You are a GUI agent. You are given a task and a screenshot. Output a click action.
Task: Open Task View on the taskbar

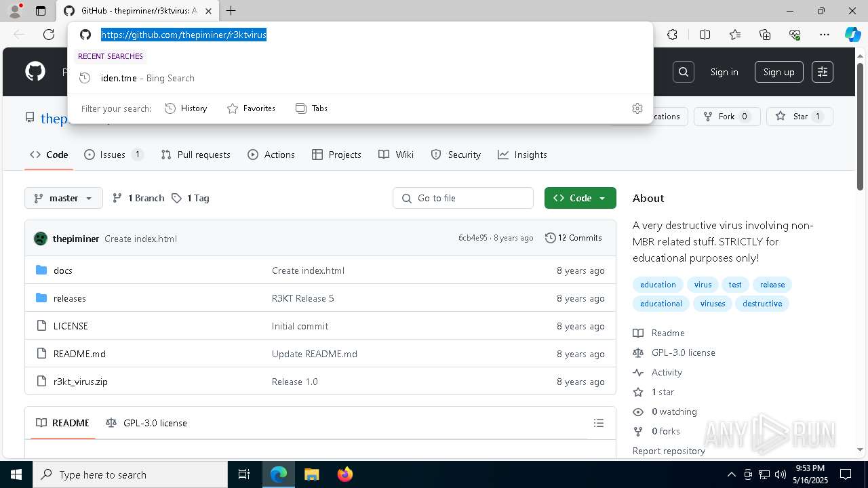pyautogui.click(x=244, y=474)
